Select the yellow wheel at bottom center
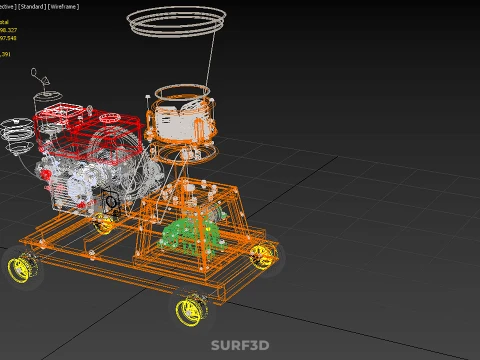This screenshot has width=480, height=360. tap(191, 311)
